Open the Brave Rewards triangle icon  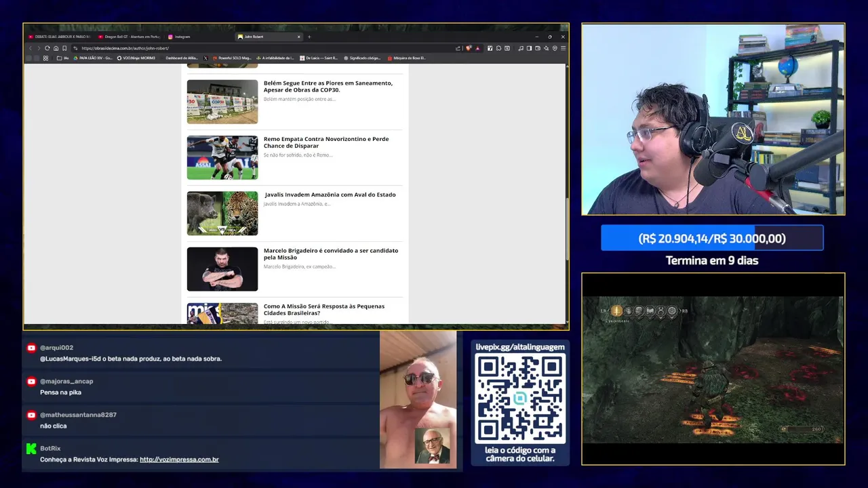tap(478, 48)
